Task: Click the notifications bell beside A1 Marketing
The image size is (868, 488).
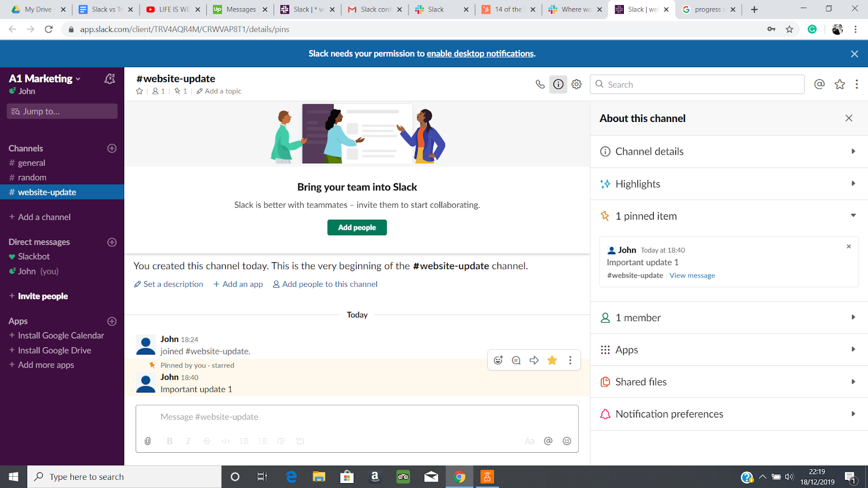Action: [110, 79]
